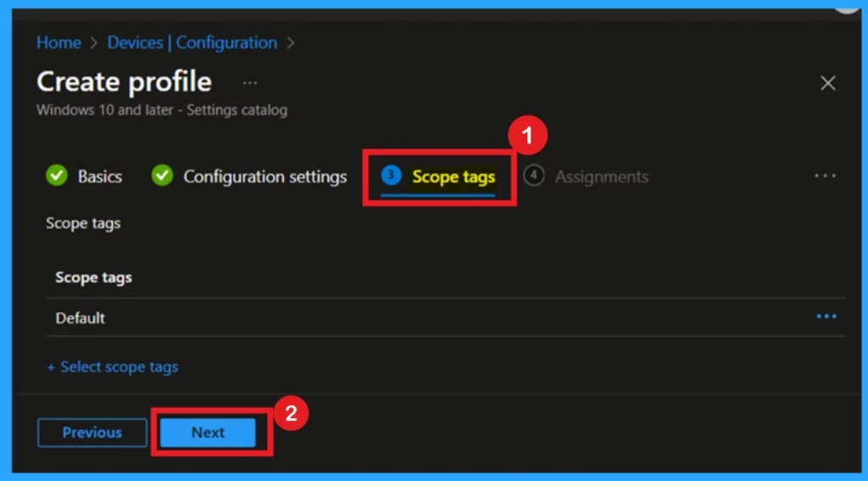868x481 pixels.
Task: Open the Assignments step
Action: (x=602, y=176)
